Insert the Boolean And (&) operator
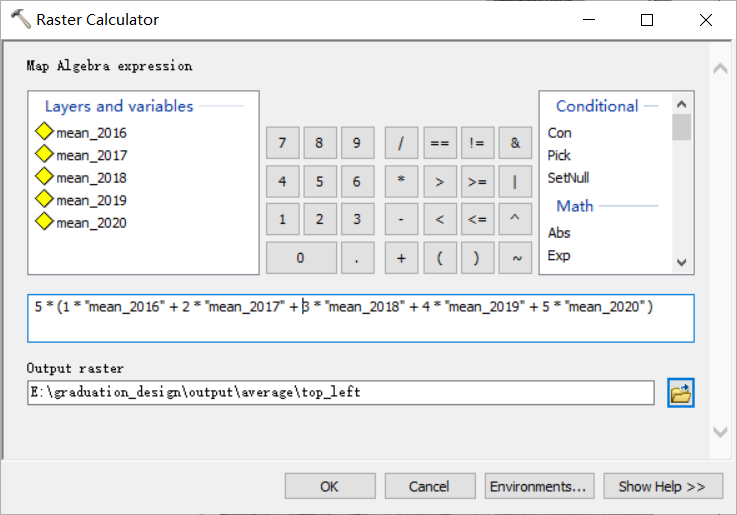The width and height of the screenshot is (737, 515). tap(515, 142)
